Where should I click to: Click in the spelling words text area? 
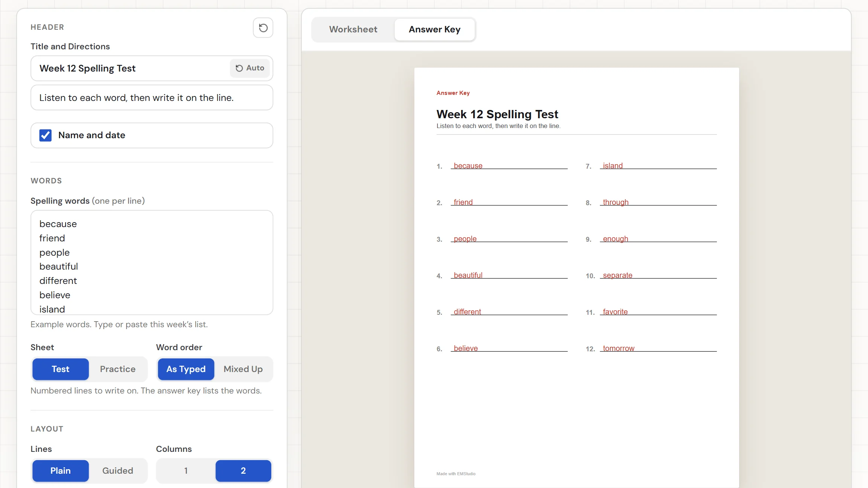click(x=152, y=262)
